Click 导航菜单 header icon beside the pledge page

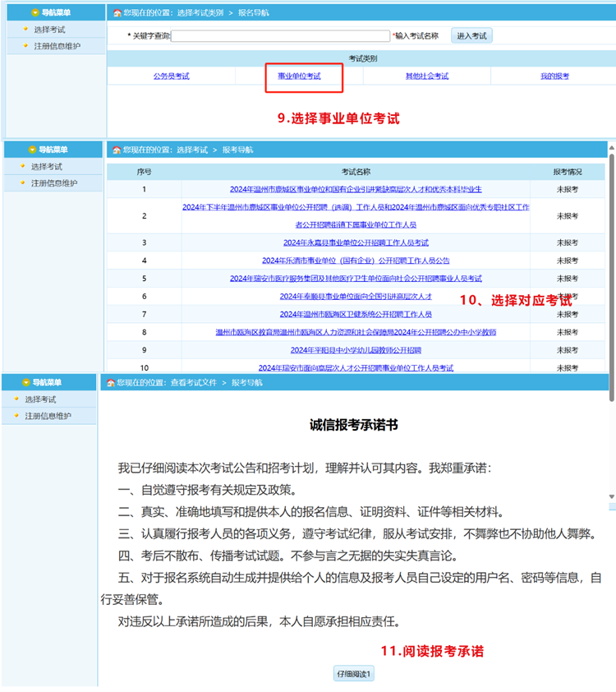pos(27,383)
